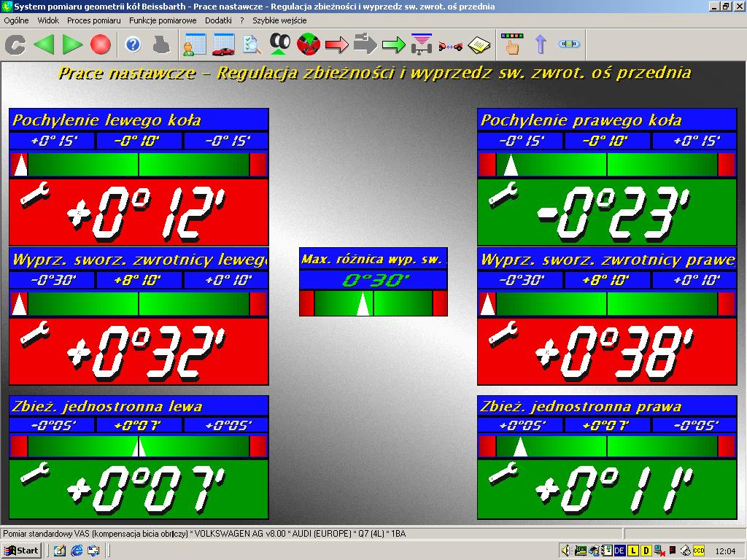Click the Windows Start button
Image resolution: width=747 pixels, height=560 pixels.
click(21, 551)
